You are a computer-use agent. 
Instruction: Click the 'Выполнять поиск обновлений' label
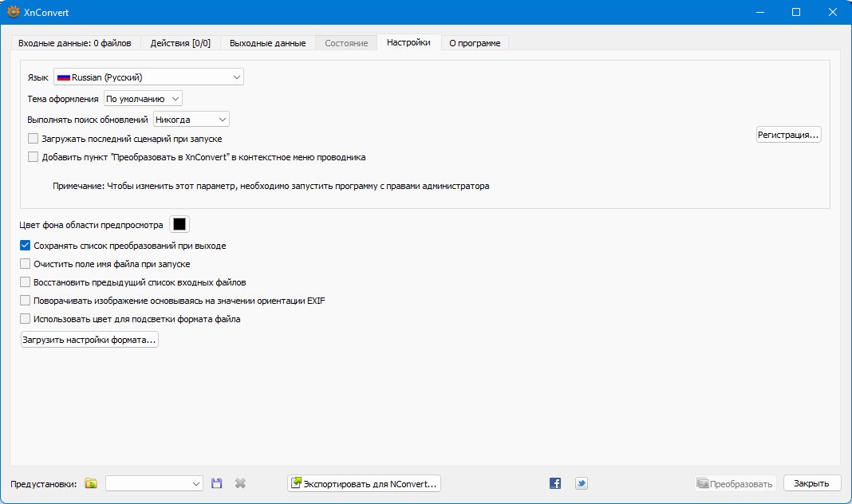point(88,120)
